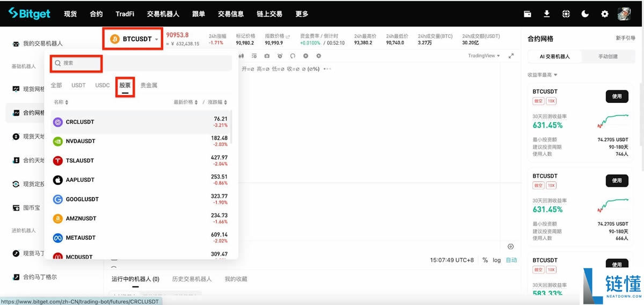Sort the list by 涨跌幅
The width and height of the screenshot is (644, 305).
[x=217, y=102]
